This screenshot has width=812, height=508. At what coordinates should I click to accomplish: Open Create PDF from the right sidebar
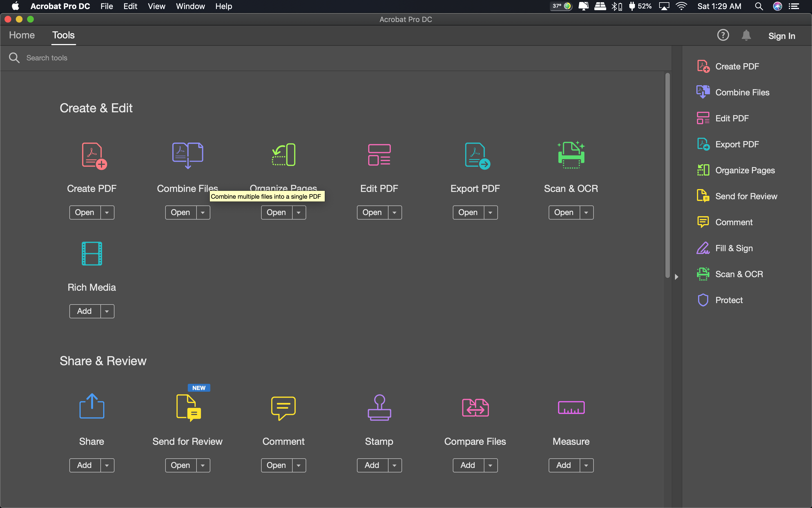coord(729,66)
